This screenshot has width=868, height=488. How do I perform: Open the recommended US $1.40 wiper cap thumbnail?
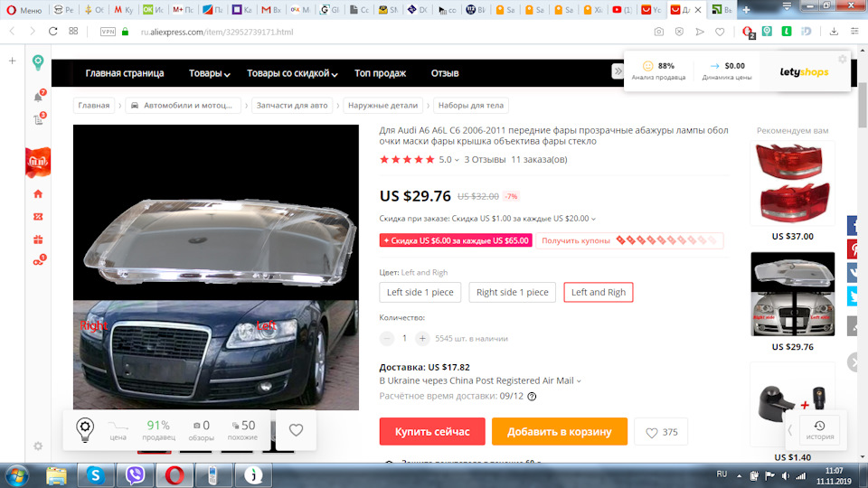click(793, 405)
